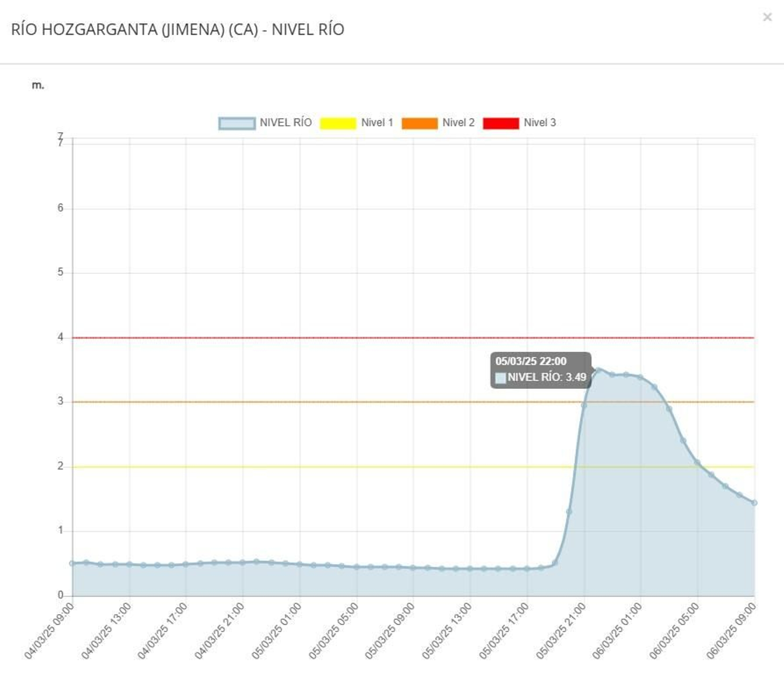This screenshot has height=676, width=784.
Task: Select the data point at 06/03/25 01:00
Action: click(x=640, y=377)
